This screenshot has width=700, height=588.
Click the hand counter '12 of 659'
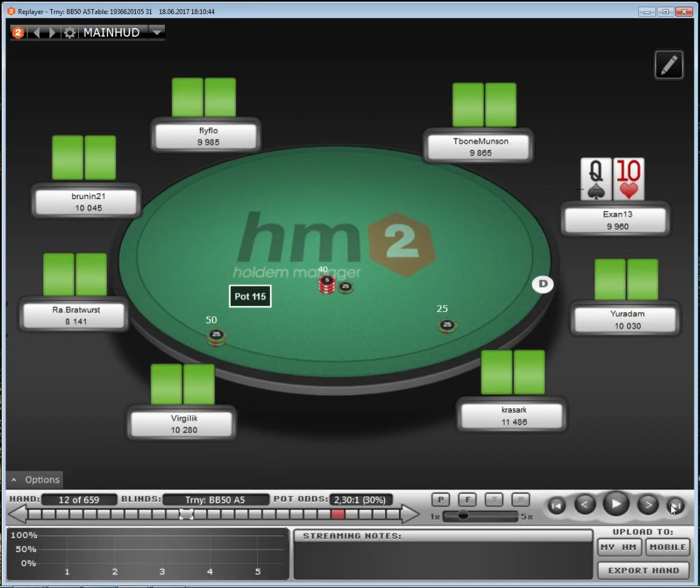click(x=79, y=499)
